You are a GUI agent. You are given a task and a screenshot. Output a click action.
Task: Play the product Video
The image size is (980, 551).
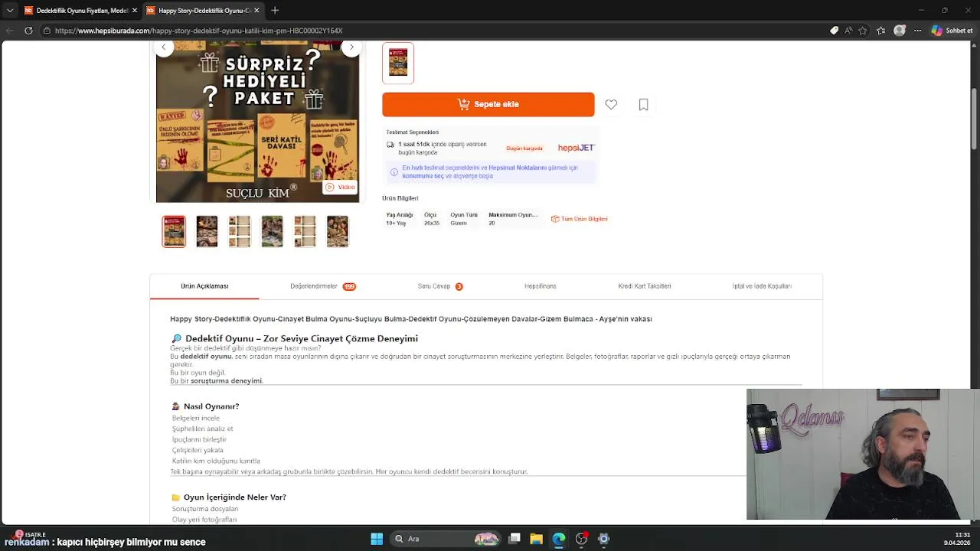pos(340,187)
